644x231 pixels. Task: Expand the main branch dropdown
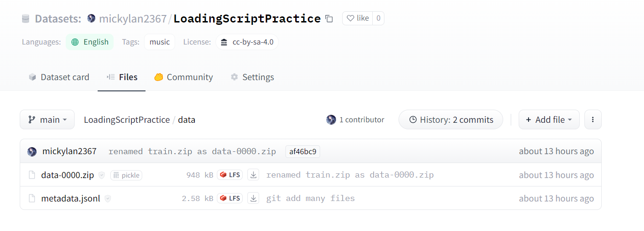pyautogui.click(x=47, y=119)
